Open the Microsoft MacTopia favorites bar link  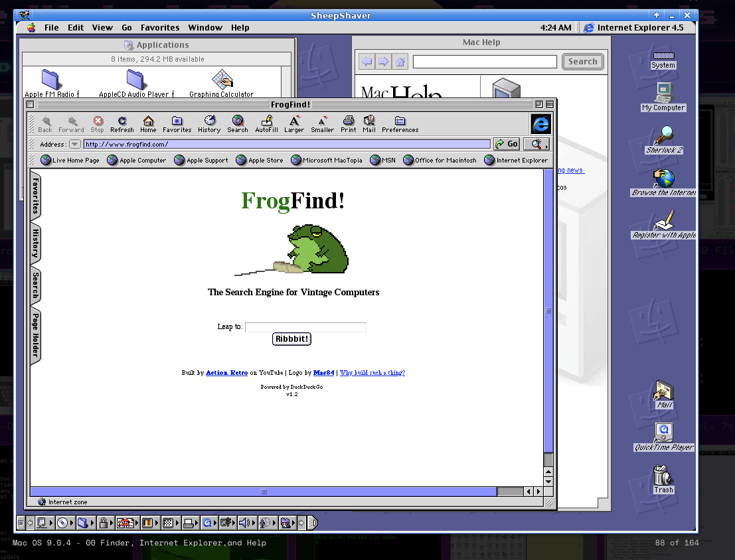[x=327, y=161]
